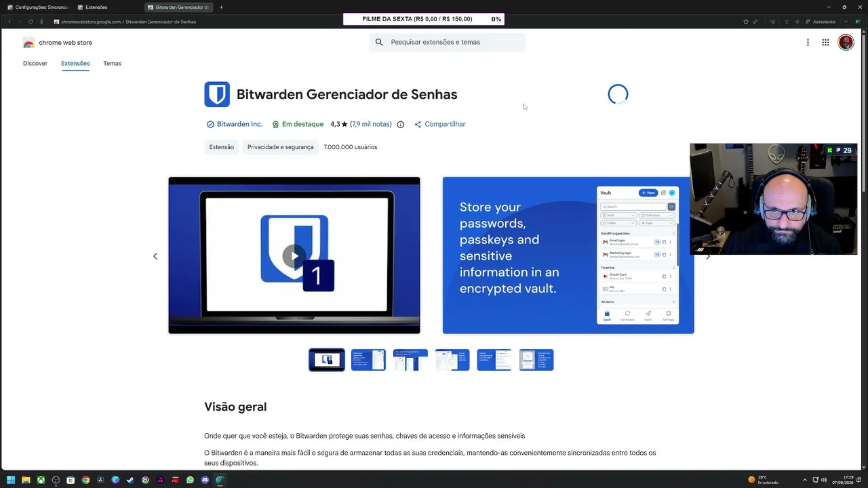Click the Em destaque badge
Screen dimensions: 868x488
coord(298,125)
